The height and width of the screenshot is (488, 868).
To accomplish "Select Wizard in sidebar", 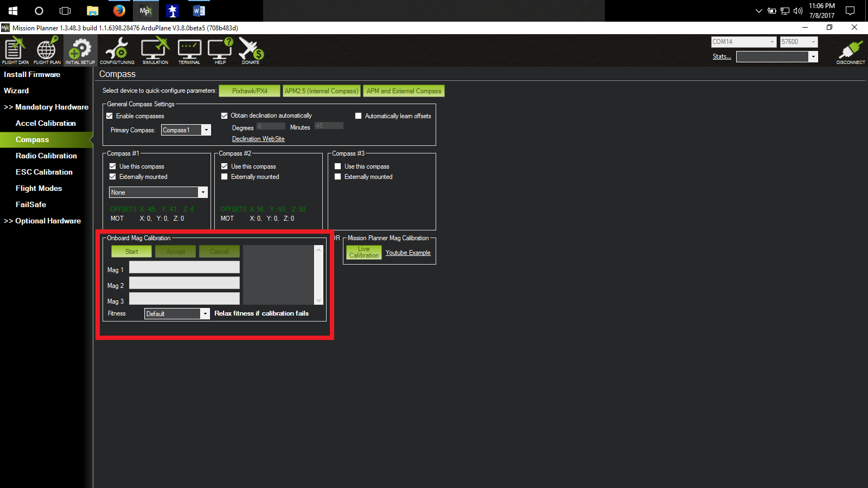I will tap(16, 91).
